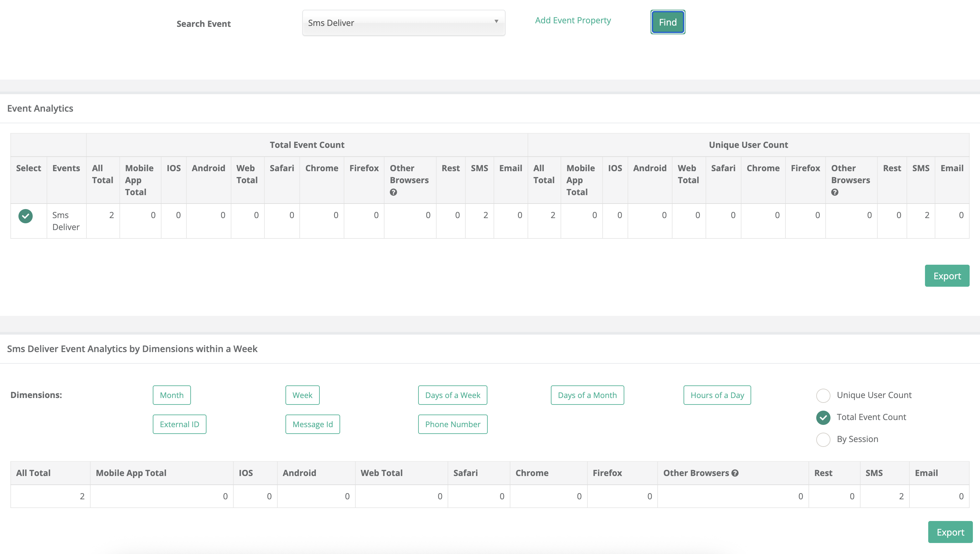The image size is (980, 554).
Task: Click the dropdown arrow in Sms Deliver selector
Action: (496, 21)
